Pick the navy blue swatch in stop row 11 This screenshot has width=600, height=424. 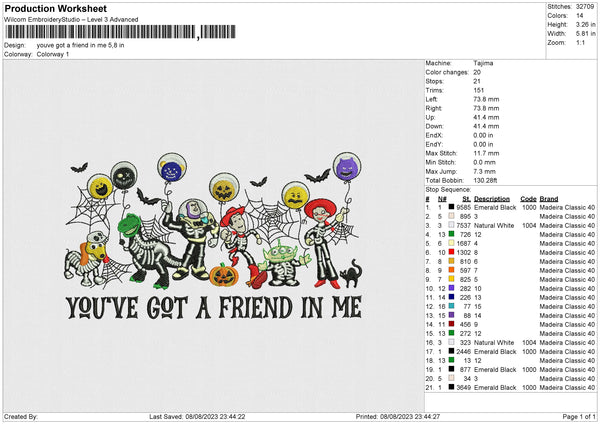(451, 297)
